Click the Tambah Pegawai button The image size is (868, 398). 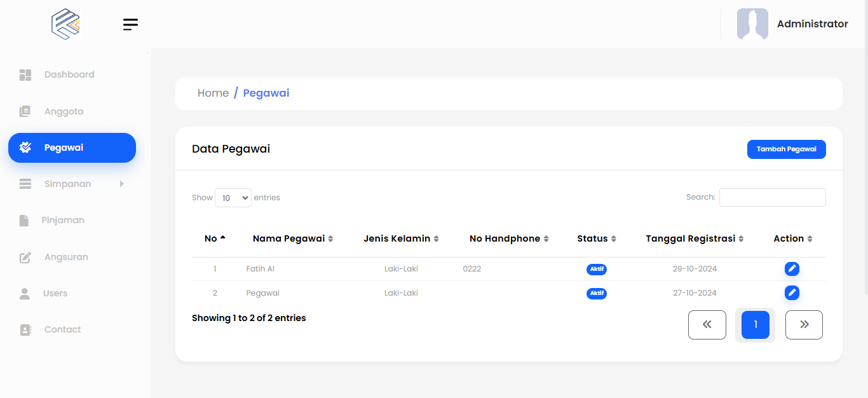coord(786,149)
